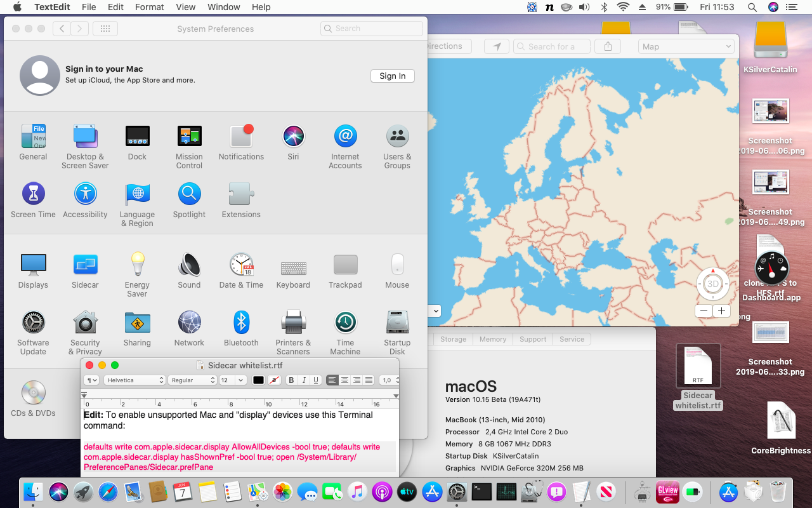Open Helvetica font family dropdown

(x=134, y=380)
